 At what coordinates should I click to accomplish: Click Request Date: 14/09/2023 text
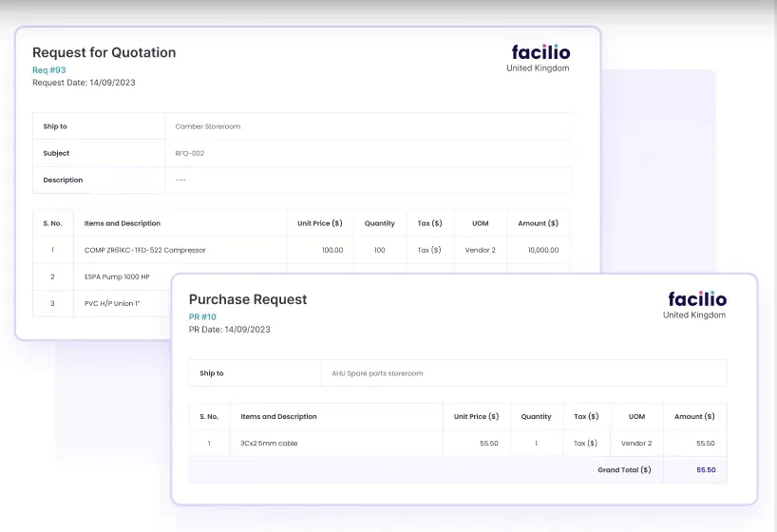(84, 83)
